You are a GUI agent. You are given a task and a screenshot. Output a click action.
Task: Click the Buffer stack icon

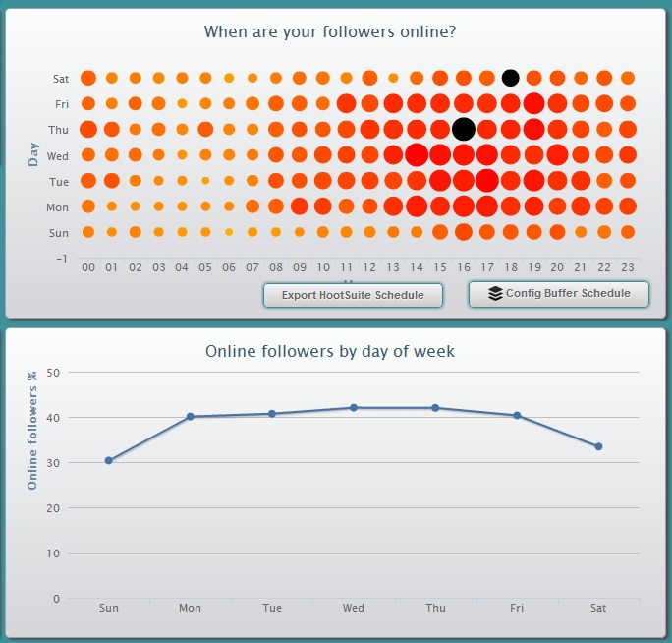495,294
